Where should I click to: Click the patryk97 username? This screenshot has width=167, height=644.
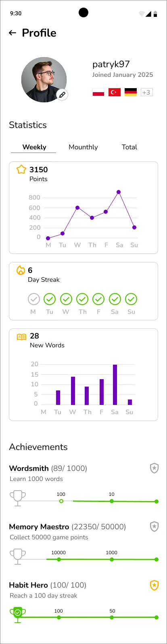coord(111,64)
